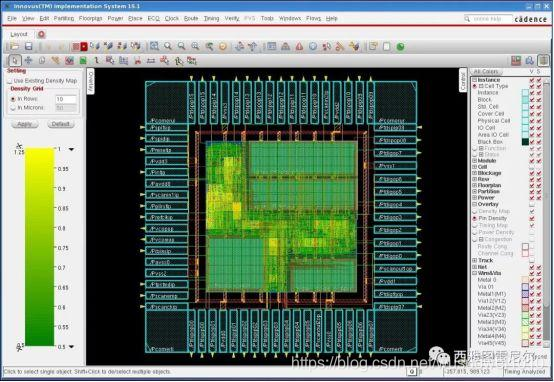Click dropdown arrow beside density scale value 1

coord(71,149)
